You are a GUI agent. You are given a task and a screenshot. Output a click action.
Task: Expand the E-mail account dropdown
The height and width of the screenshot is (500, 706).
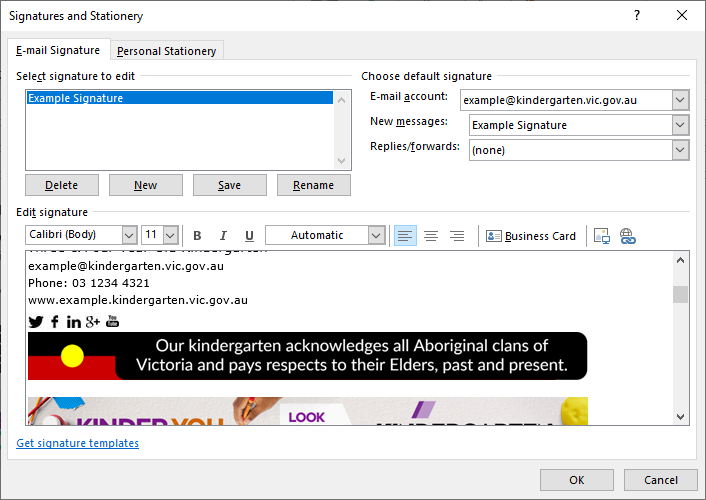click(680, 100)
